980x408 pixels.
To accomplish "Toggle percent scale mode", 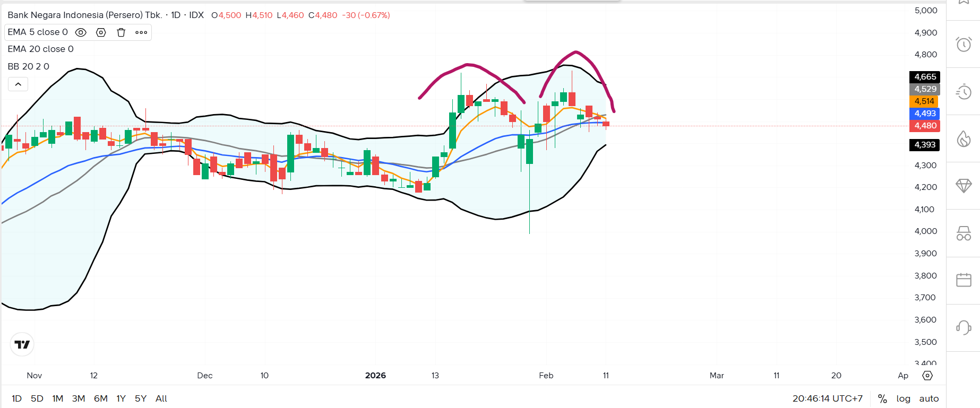I will click(x=882, y=398).
